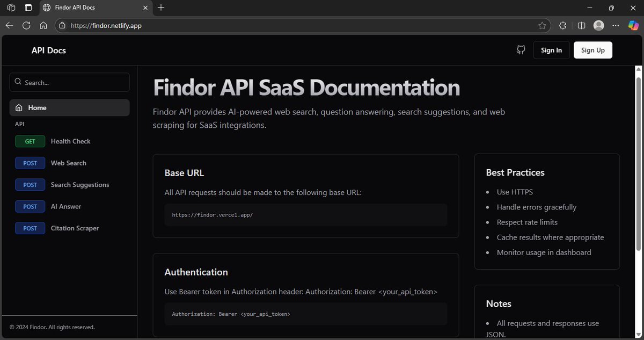Click the Best Practices heading

click(515, 172)
